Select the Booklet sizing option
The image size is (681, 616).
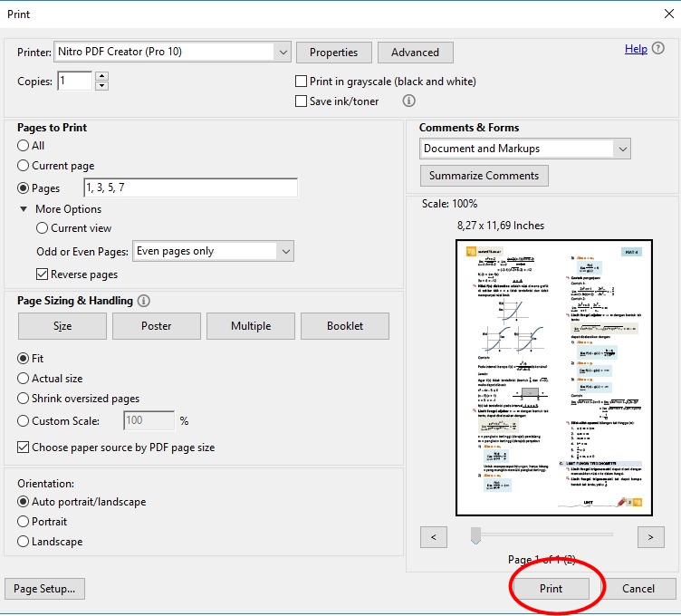[345, 326]
